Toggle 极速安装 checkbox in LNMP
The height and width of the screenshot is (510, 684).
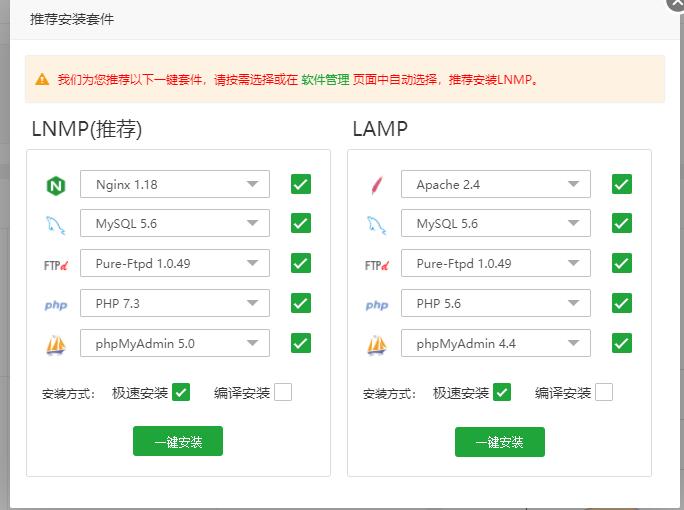(x=181, y=392)
